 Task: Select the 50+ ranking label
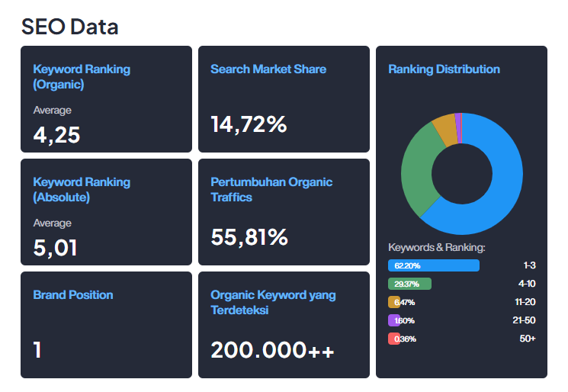pos(528,339)
